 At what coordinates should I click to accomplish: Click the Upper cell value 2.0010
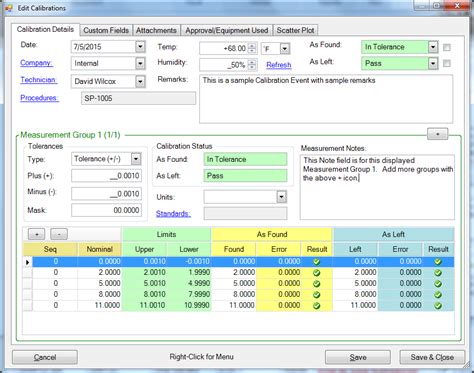pyautogui.click(x=144, y=272)
